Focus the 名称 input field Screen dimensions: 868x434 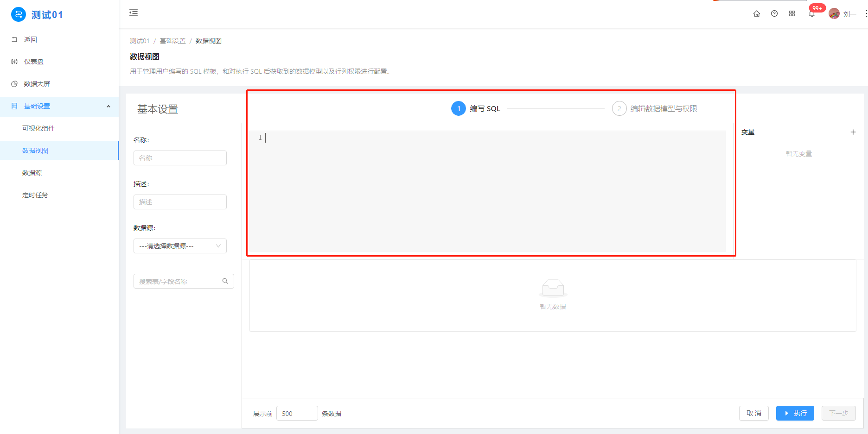(180, 158)
